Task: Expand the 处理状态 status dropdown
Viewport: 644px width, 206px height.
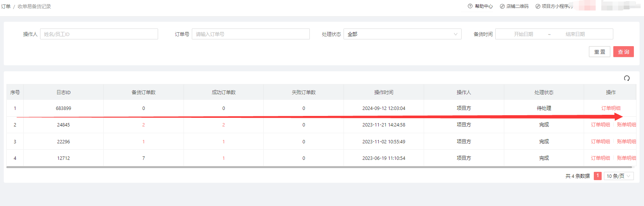Action: pos(402,34)
